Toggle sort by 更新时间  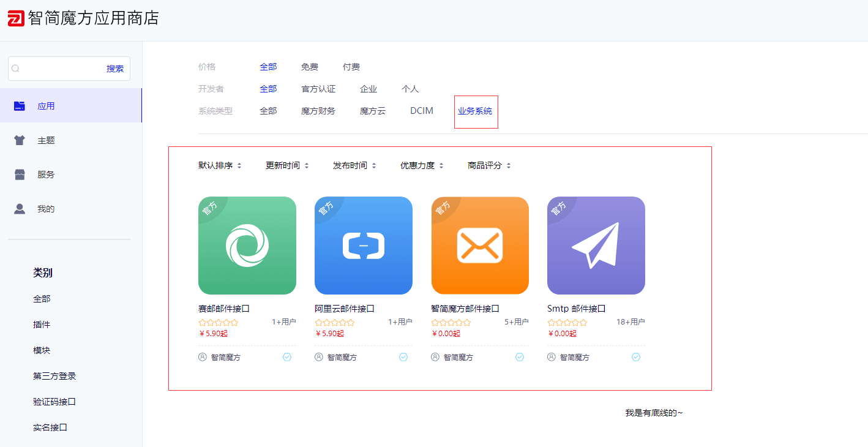point(288,165)
